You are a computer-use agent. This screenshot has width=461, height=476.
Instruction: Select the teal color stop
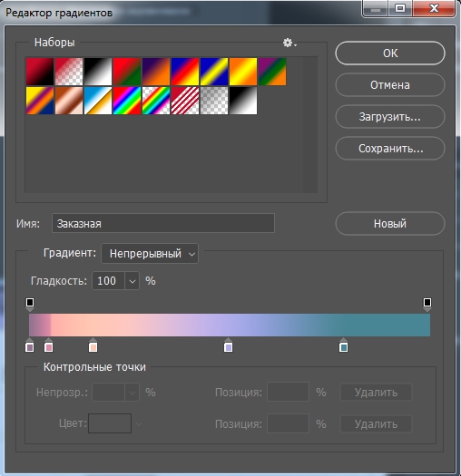click(343, 345)
